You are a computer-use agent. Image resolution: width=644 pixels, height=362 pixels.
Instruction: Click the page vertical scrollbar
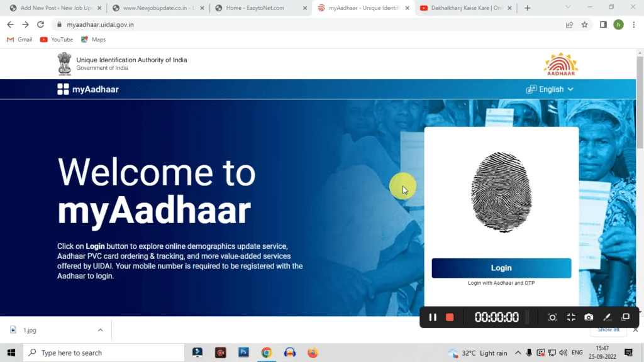[640, 102]
